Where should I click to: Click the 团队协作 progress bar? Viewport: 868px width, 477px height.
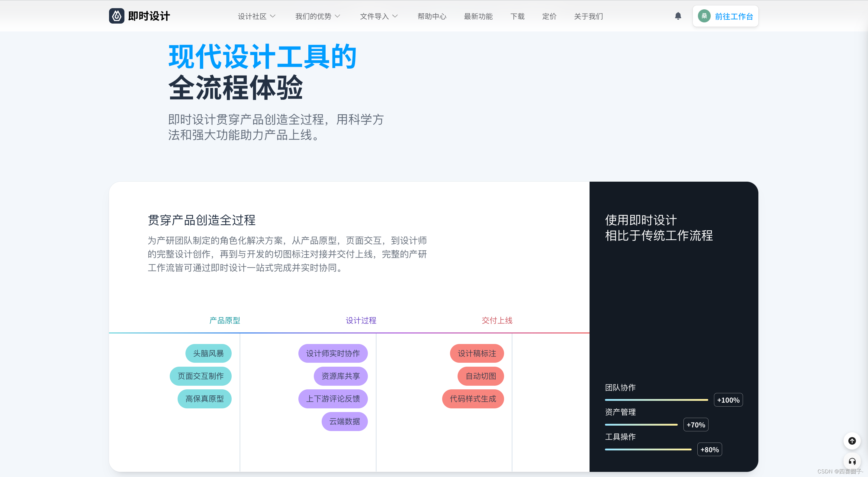point(656,400)
